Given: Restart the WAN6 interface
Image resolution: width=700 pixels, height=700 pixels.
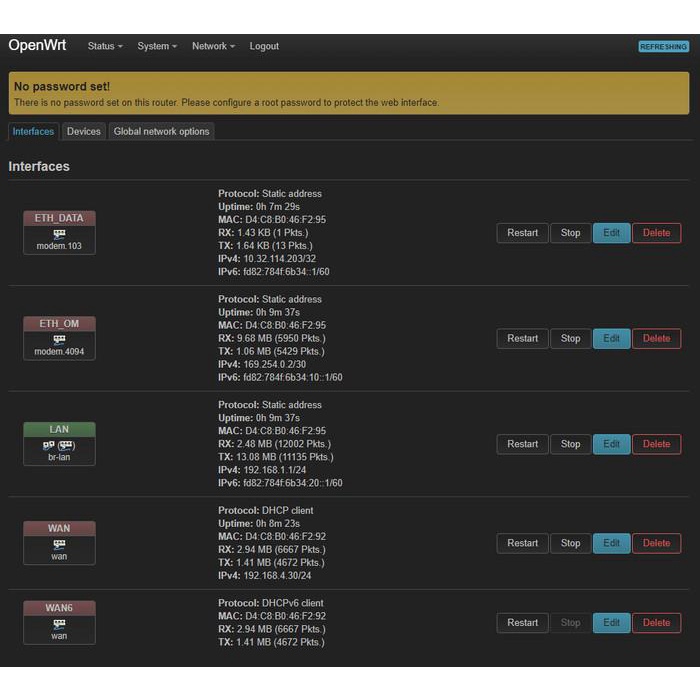Looking at the screenshot, I should [522, 622].
